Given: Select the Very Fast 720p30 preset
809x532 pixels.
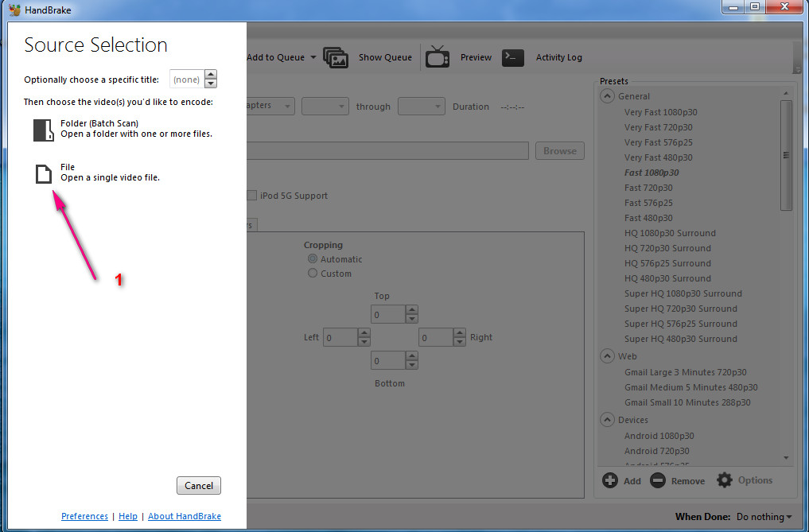Looking at the screenshot, I should click(x=659, y=127).
